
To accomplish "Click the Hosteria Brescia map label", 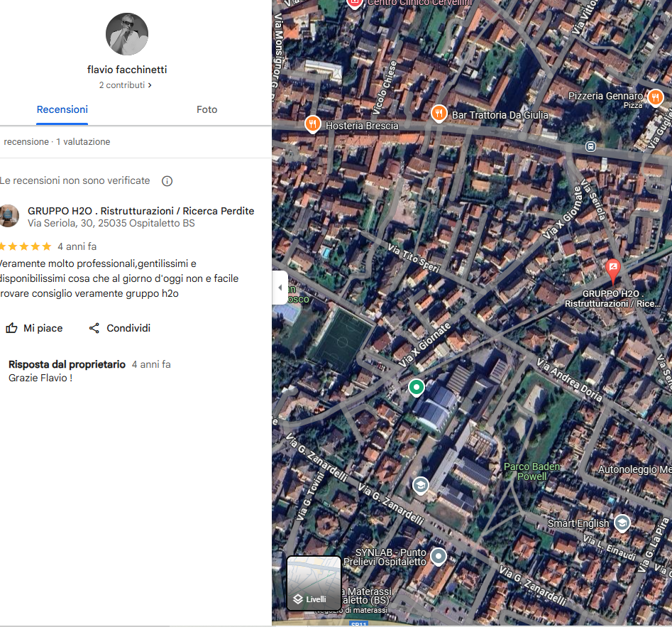I will (362, 126).
